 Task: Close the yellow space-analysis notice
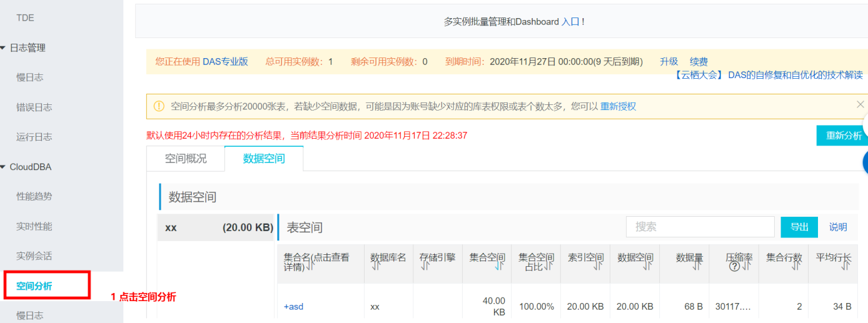point(860,104)
